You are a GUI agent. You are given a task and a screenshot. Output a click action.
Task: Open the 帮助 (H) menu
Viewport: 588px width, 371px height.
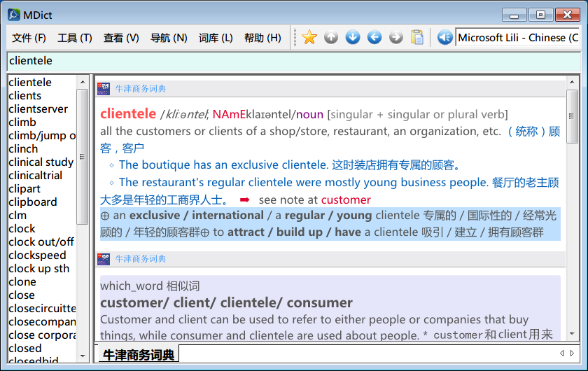click(262, 38)
